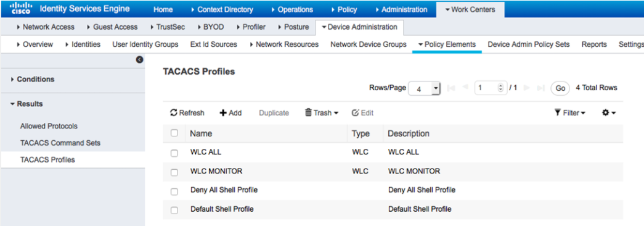
Task: Check the Deny All Shell Profile checkbox
Action: coord(174,191)
